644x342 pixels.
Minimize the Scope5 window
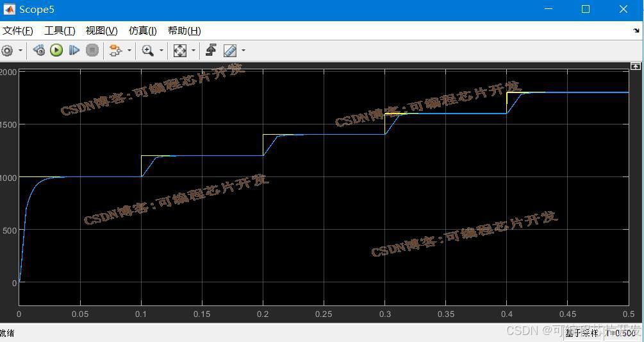click(549, 9)
